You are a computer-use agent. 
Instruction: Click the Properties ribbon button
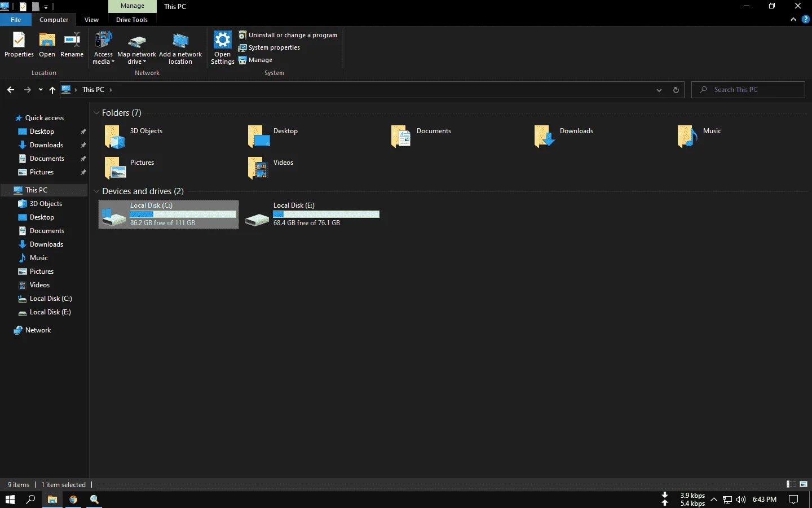click(19, 45)
